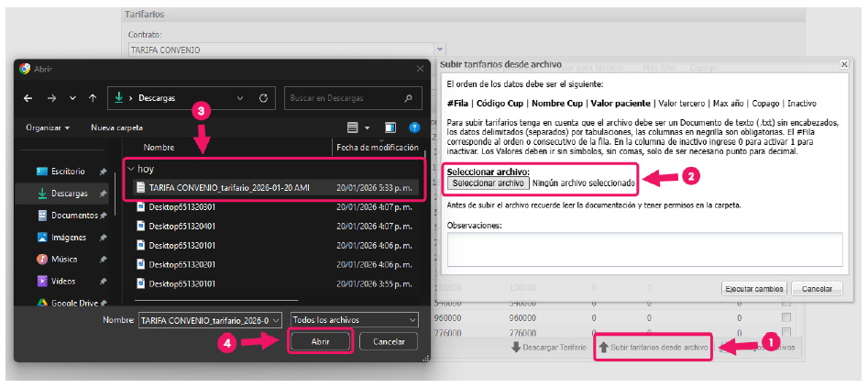This screenshot has width=868, height=388.
Task: Click the Ejecutar cambios button
Action: [x=754, y=289]
